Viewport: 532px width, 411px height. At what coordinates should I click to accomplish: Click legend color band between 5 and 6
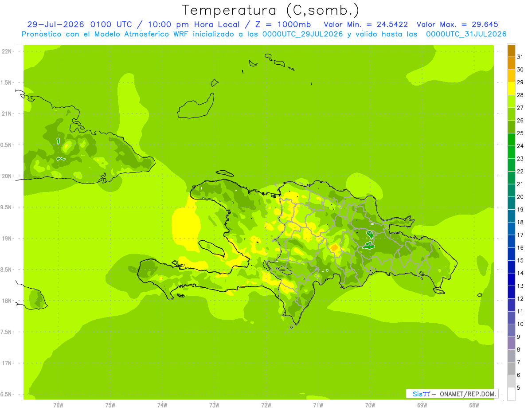[511, 381]
